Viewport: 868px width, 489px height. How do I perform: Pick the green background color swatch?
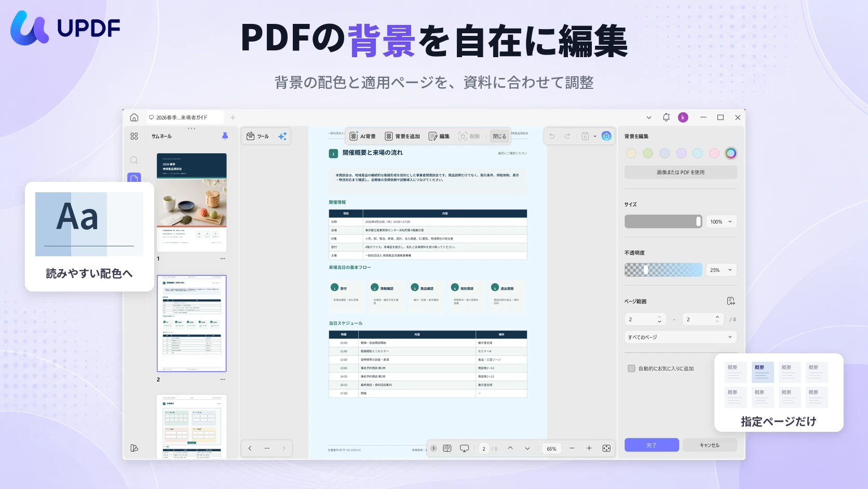pos(648,153)
